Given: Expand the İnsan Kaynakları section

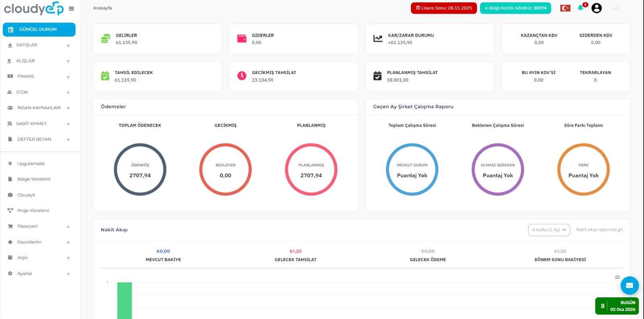Looking at the screenshot, I should point(68,108).
